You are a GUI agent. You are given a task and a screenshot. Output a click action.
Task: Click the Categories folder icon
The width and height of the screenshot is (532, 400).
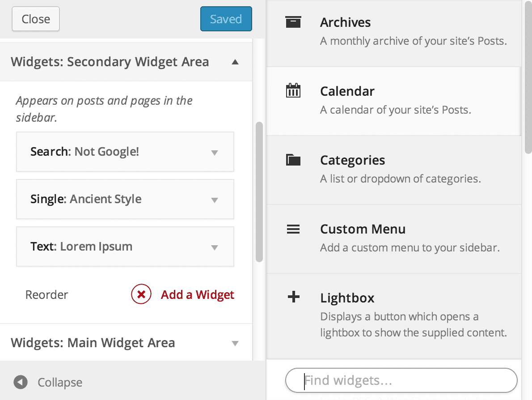(293, 160)
